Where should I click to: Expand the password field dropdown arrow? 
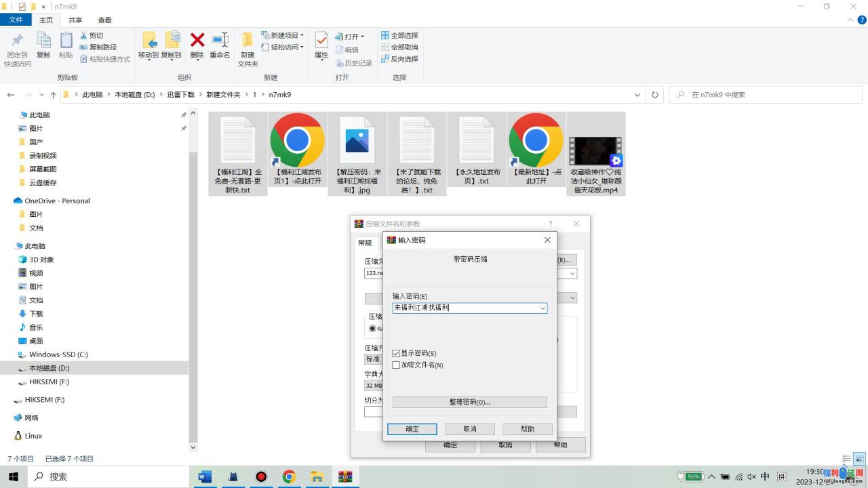tap(542, 308)
